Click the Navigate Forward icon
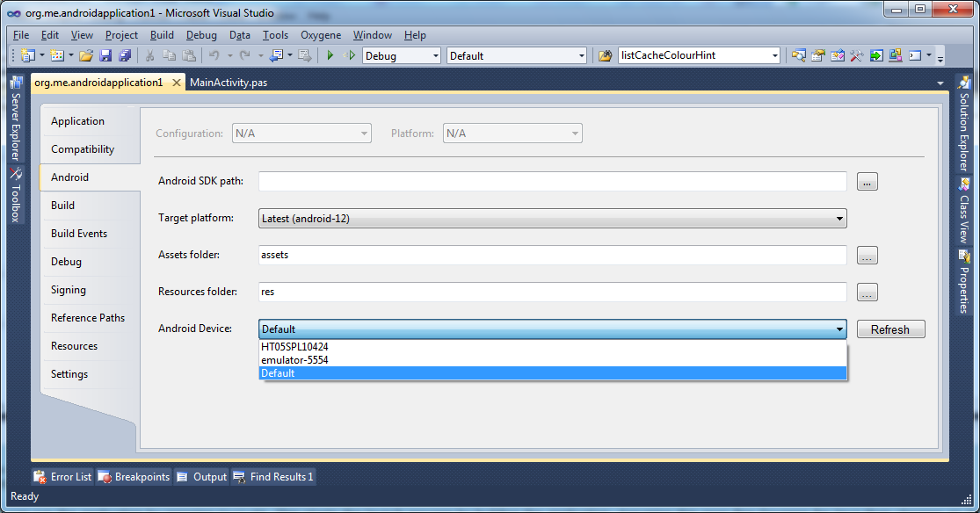The image size is (980, 513). [x=304, y=55]
